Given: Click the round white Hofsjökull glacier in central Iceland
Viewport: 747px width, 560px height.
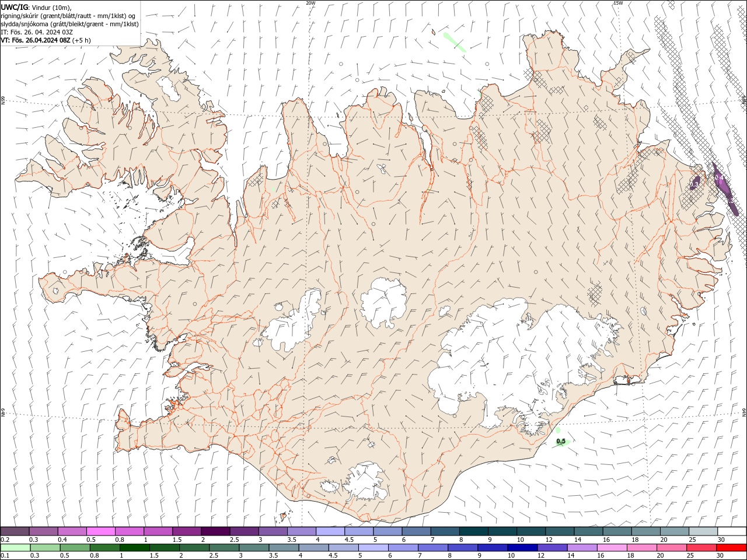Looking at the screenshot, I should pos(384,302).
